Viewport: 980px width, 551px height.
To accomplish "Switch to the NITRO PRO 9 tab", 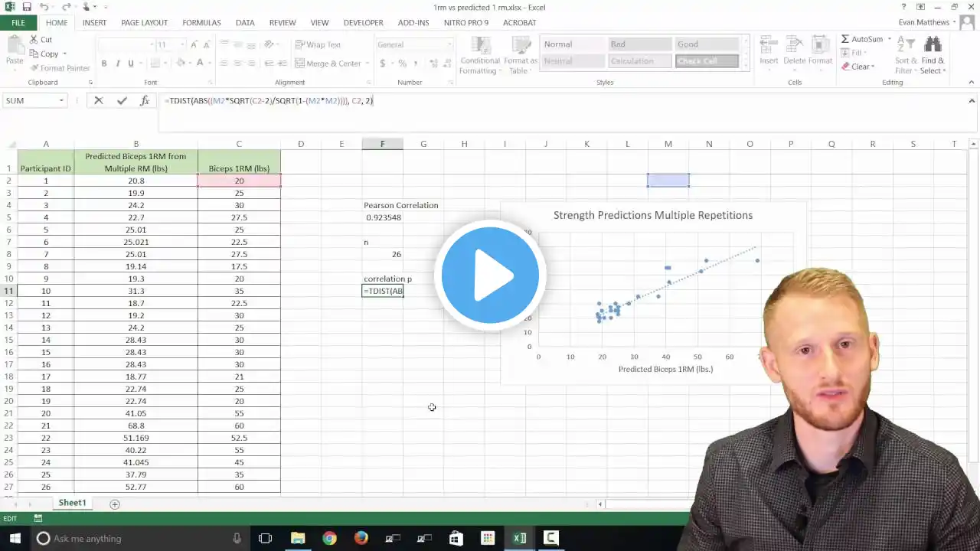I will coord(465,23).
